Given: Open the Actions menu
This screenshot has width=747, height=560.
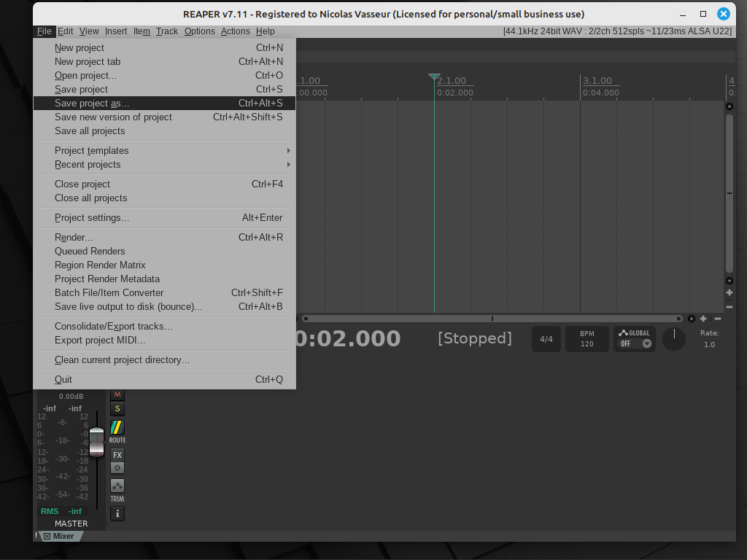Looking at the screenshot, I should point(236,31).
